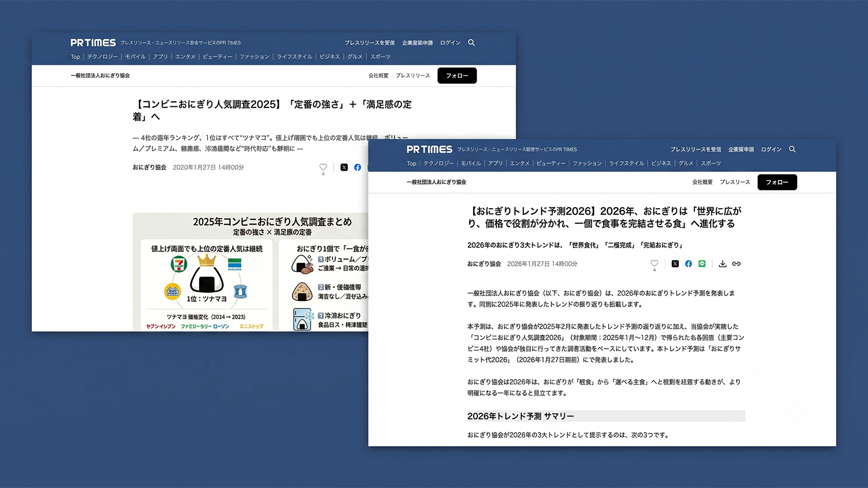Select the Top category in the front window
Screen dimensions: 868x488
pyautogui.click(x=412, y=163)
